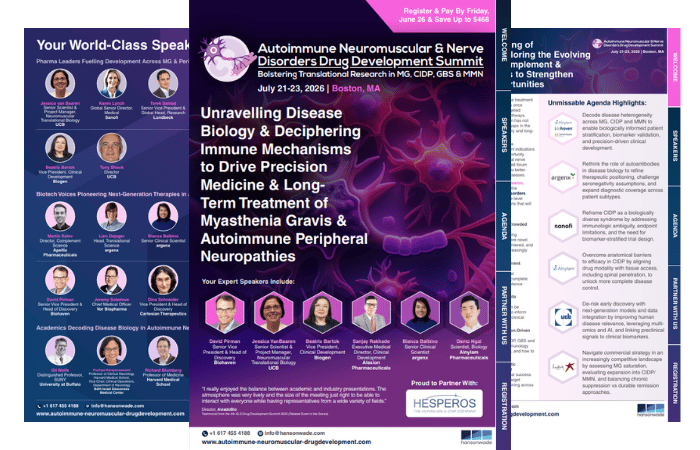Select David Pirman's hexagon photo on the cover
The height and width of the screenshot is (450, 700).
pyautogui.click(x=225, y=312)
